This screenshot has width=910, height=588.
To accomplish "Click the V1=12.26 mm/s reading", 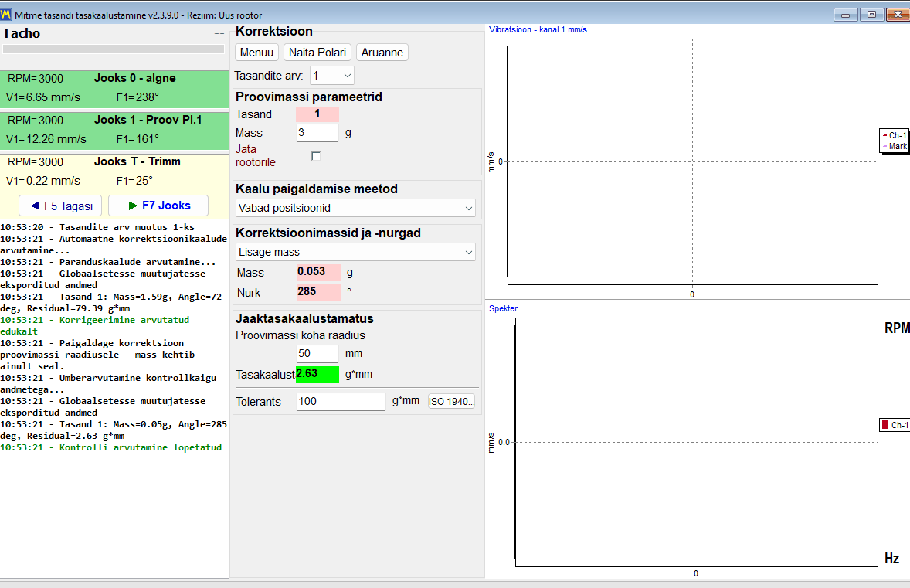I will point(46,139).
